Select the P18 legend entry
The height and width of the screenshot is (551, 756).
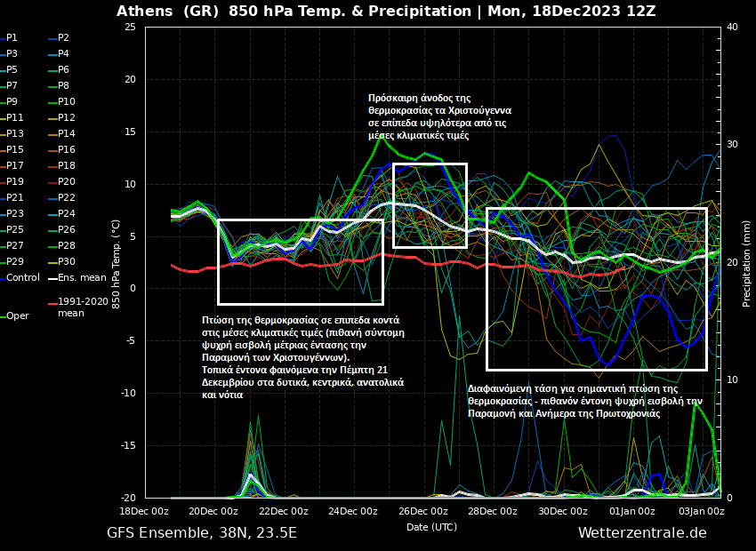pyautogui.click(x=67, y=165)
